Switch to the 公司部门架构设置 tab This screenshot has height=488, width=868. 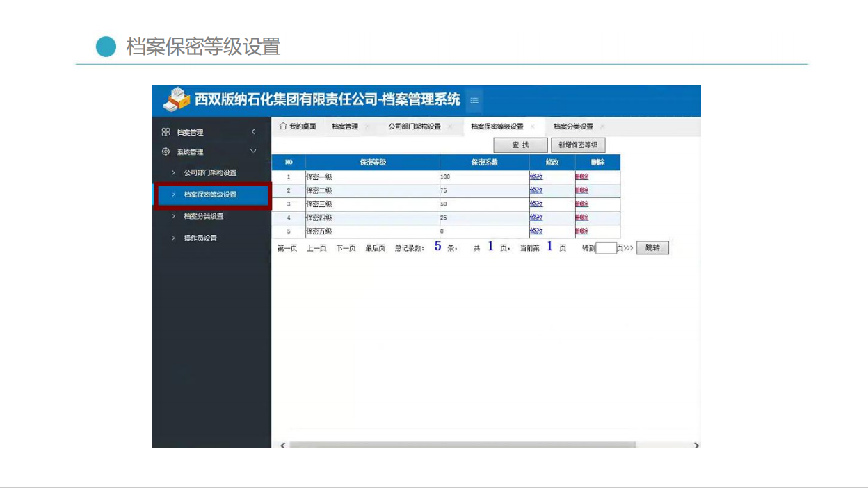[x=415, y=127]
